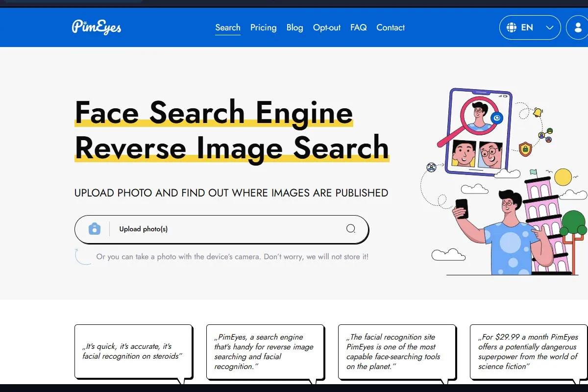588x392 pixels.
Task: Click the globe icon beside EN
Action: [x=511, y=27]
